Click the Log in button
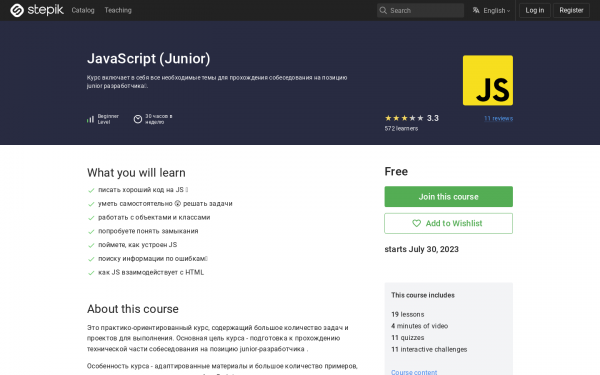Screen dimensions: 600x375 tap(535, 10)
